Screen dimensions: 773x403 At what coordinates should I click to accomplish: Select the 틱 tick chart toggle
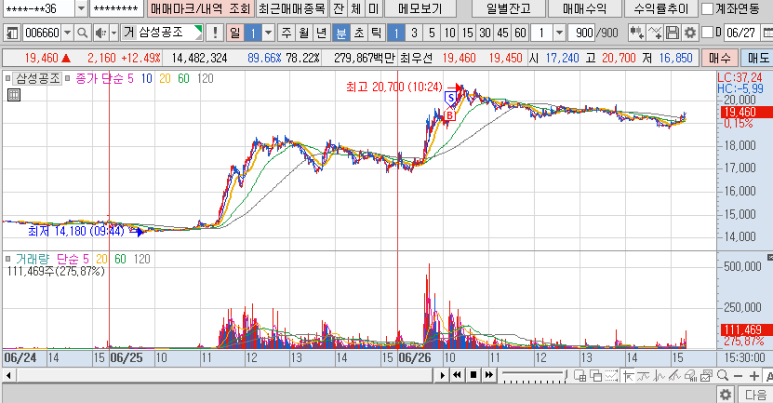376,33
